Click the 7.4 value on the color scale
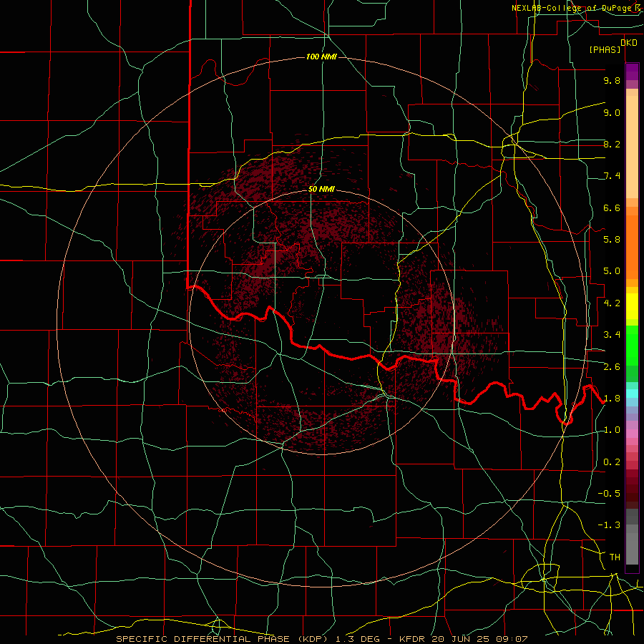Viewport: 644px width, 644px height. (x=612, y=176)
